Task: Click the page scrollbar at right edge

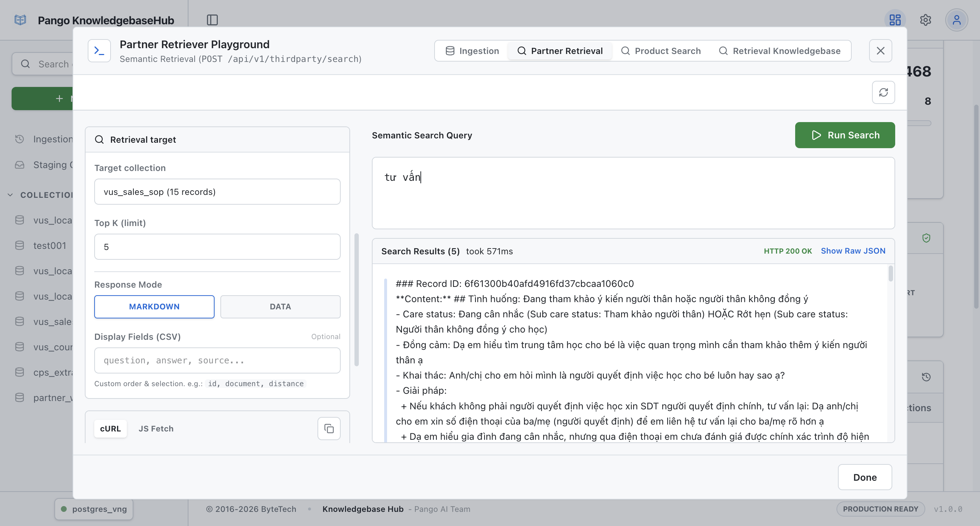Action: coord(977,207)
